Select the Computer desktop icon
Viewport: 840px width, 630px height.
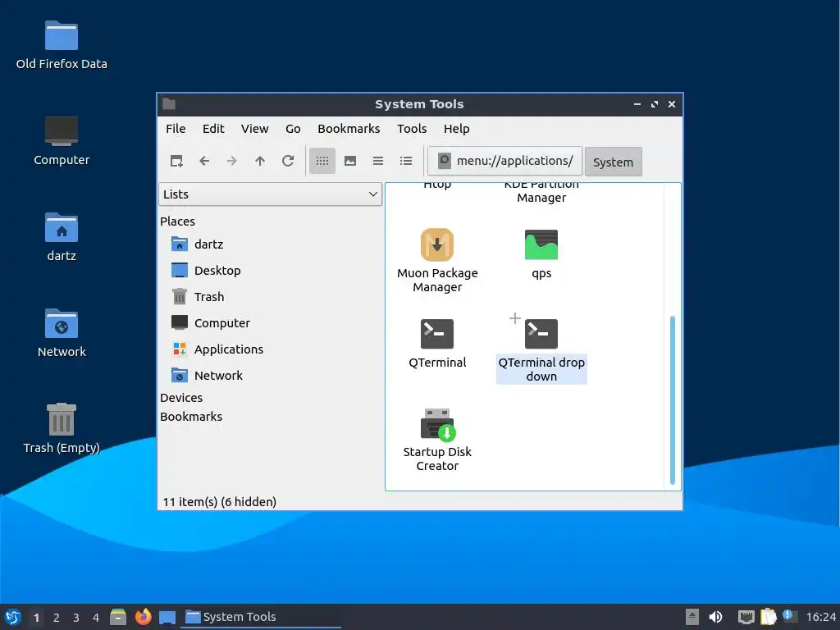(x=61, y=141)
